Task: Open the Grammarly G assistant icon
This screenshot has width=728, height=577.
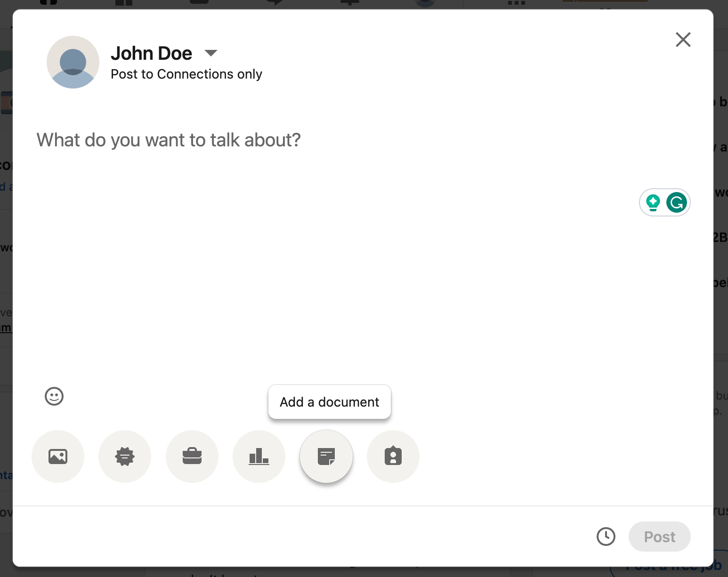Action: [676, 202]
